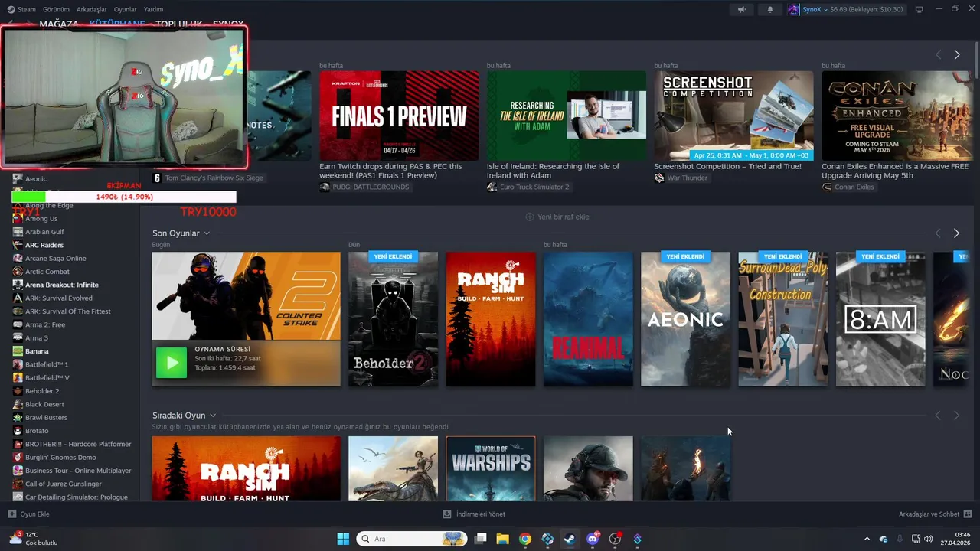The width and height of the screenshot is (980, 551).
Task: Open the announcements megaphone icon
Action: coord(741,9)
